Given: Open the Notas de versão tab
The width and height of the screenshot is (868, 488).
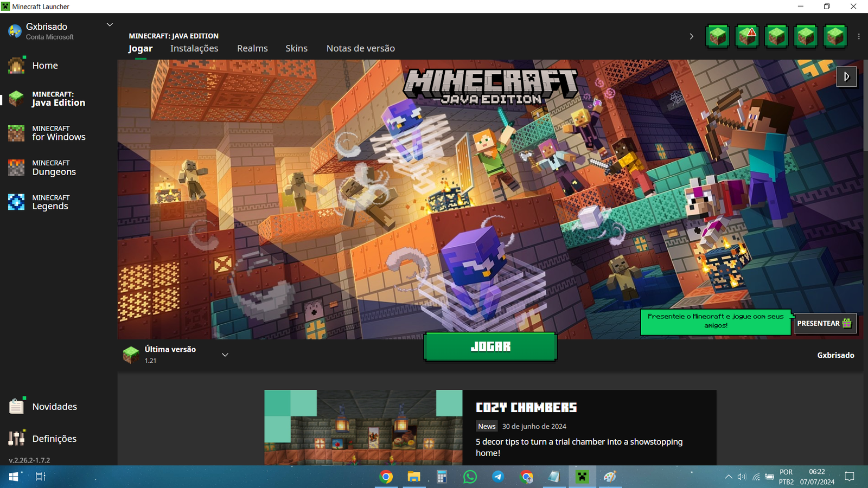Looking at the screenshot, I should pos(360,48).
